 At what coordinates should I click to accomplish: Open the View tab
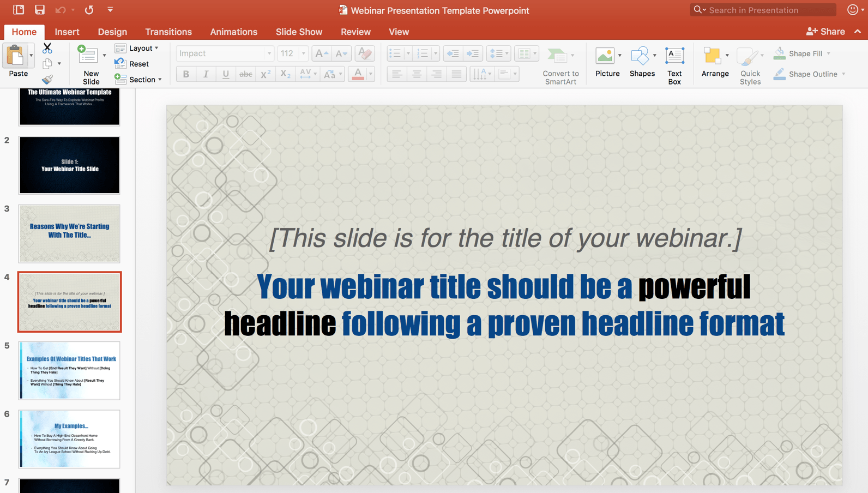click(399, 32)
